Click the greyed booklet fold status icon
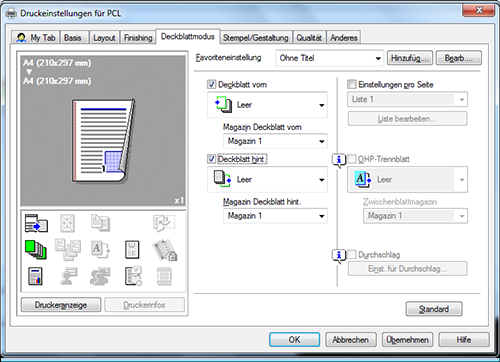Viewport: 500px width, 362px height. (x=164, y=223)
